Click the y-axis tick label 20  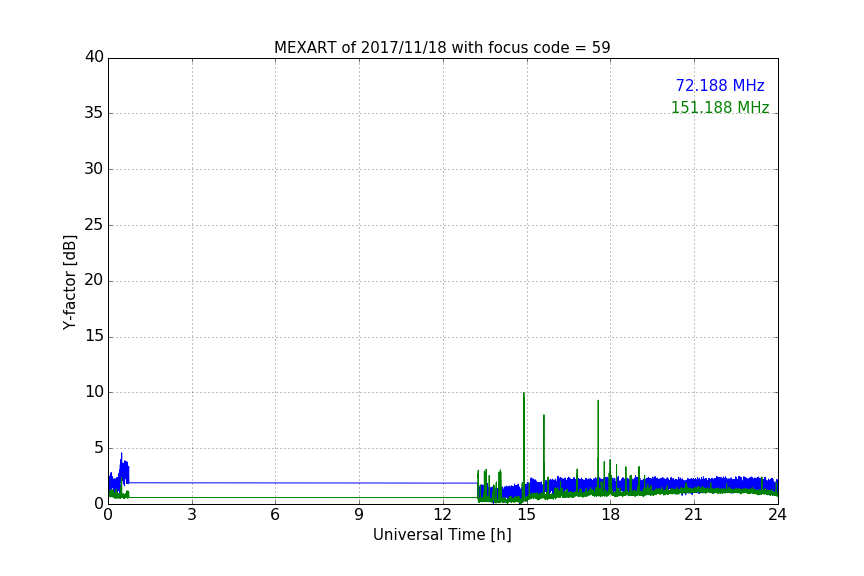(94, 281)
